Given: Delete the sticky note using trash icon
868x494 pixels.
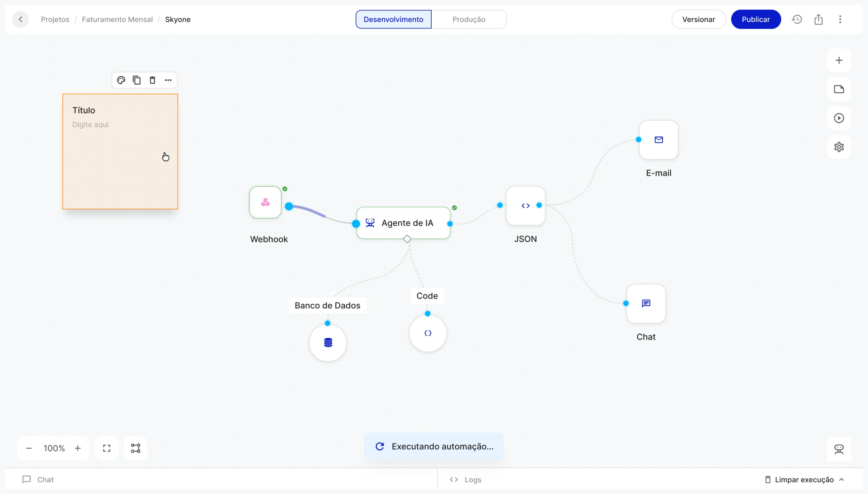Looking at the screenshot, I should click(x=153, y=80).
